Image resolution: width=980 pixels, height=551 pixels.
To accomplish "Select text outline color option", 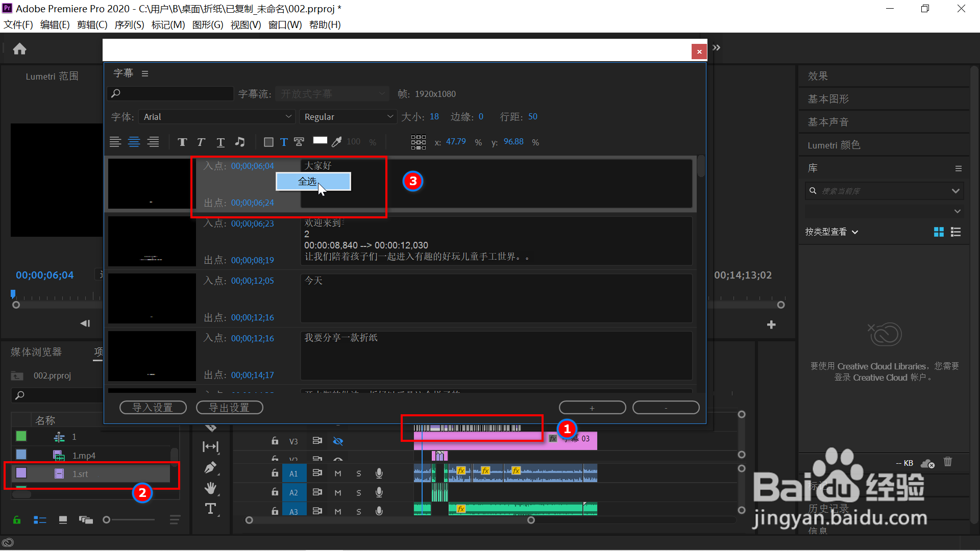I will pyautogui.click(x=299, y=142).
